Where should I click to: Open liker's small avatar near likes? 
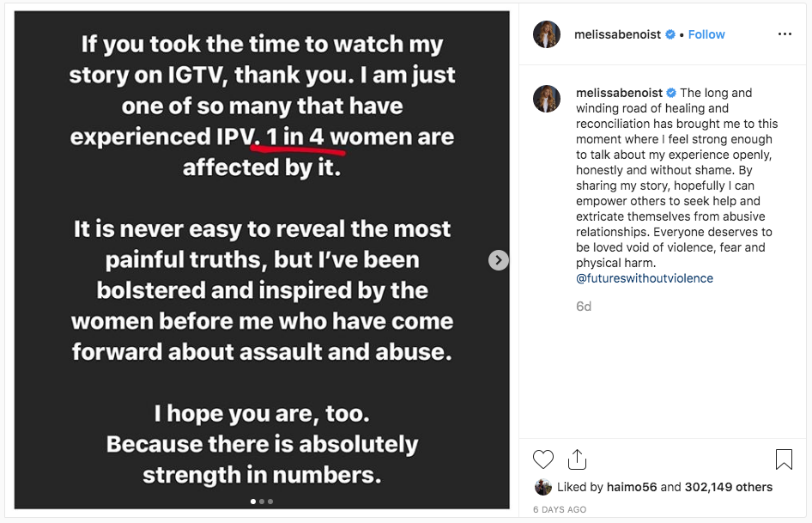[x=542, y=487]
